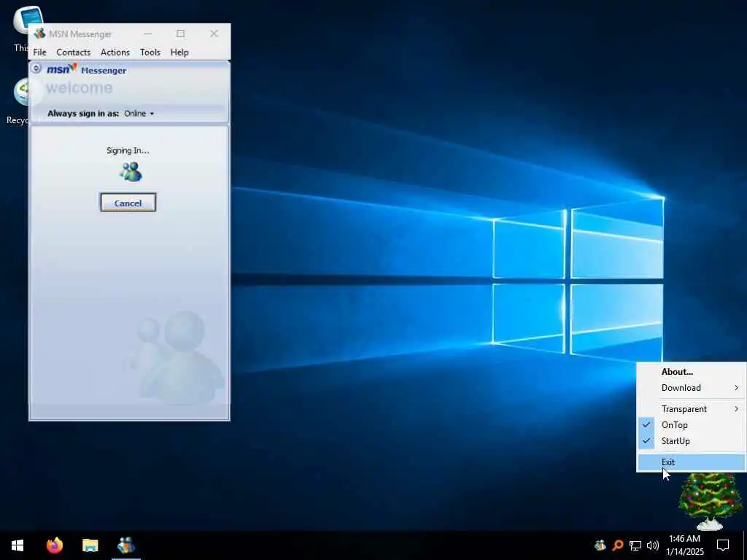Click the Christmas tree desktop widget
This screenshot has height=560, width=747.
711,502
